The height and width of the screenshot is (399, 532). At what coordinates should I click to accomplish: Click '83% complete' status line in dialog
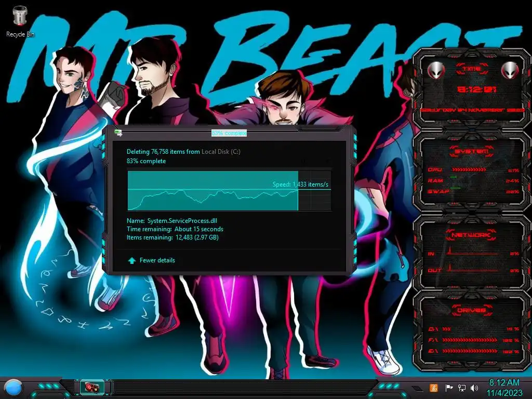pyautogui.click(x=146, y=161)
